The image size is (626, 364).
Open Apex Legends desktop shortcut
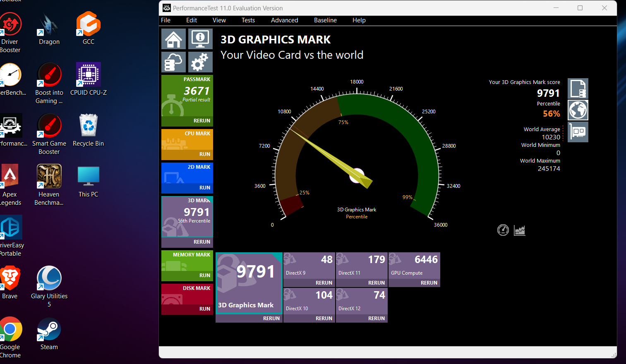coord(10,185)
